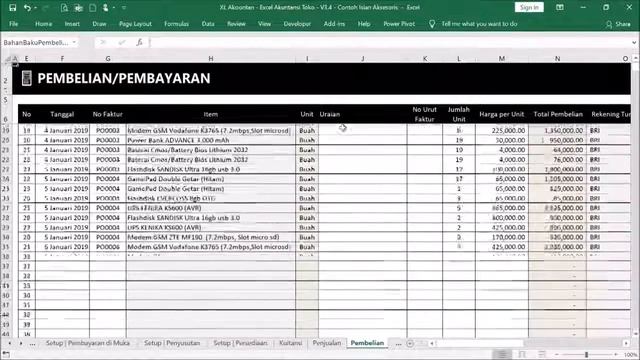This screenshot has height=360, width=640.
Task: Click the Save icon in quick access toolbar
Action: coord(12,7)
